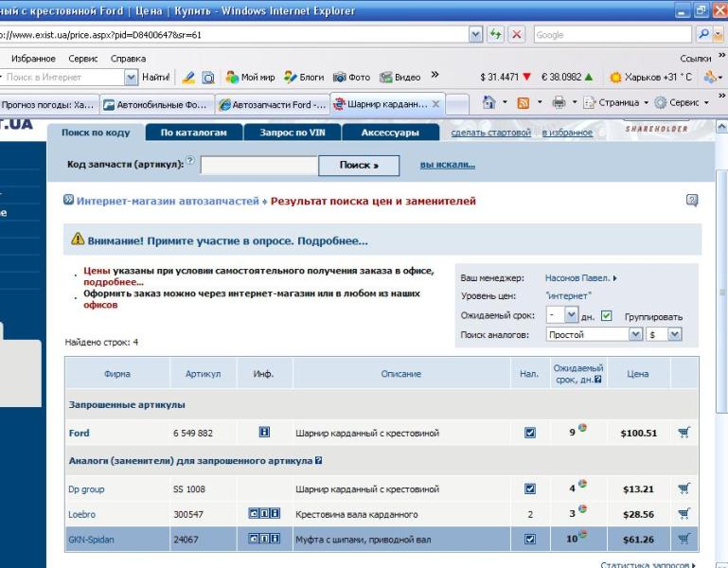
Task: Toggle the Группировать checkbox
Action: (x=607, y=316)
